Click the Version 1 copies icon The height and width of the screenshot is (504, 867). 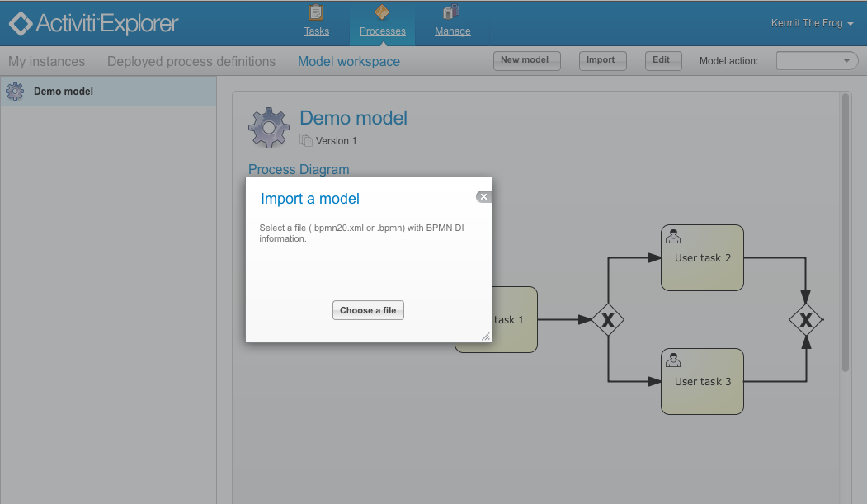305,139
